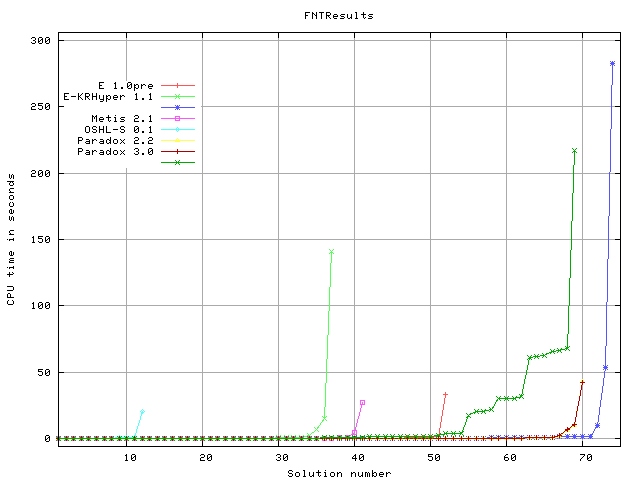Click the blue star data point just above 50
This screenshot has width=640, height=480.
pos(605,368)
